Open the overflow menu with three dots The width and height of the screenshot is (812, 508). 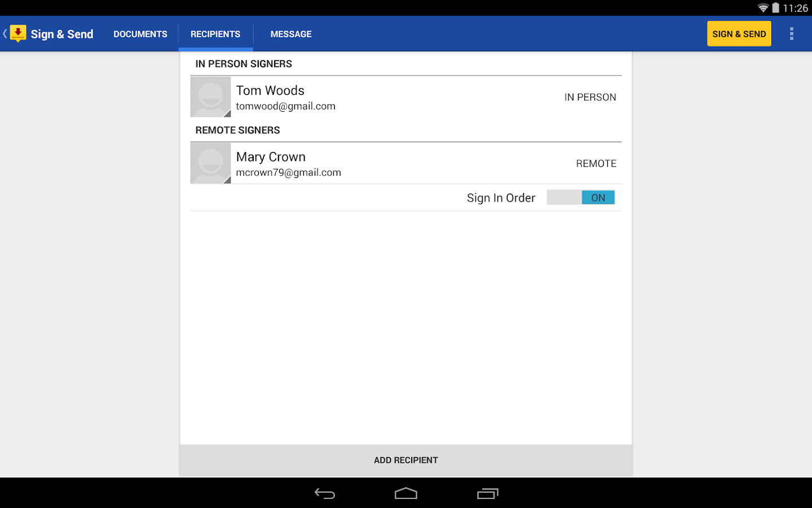click(x=791, y=33)
